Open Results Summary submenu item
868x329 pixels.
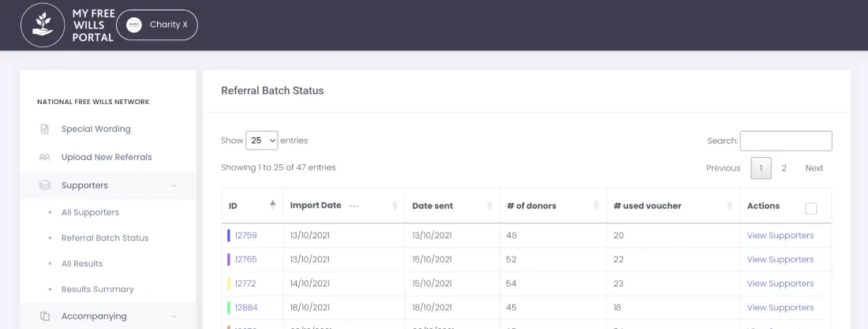[97, 289]
